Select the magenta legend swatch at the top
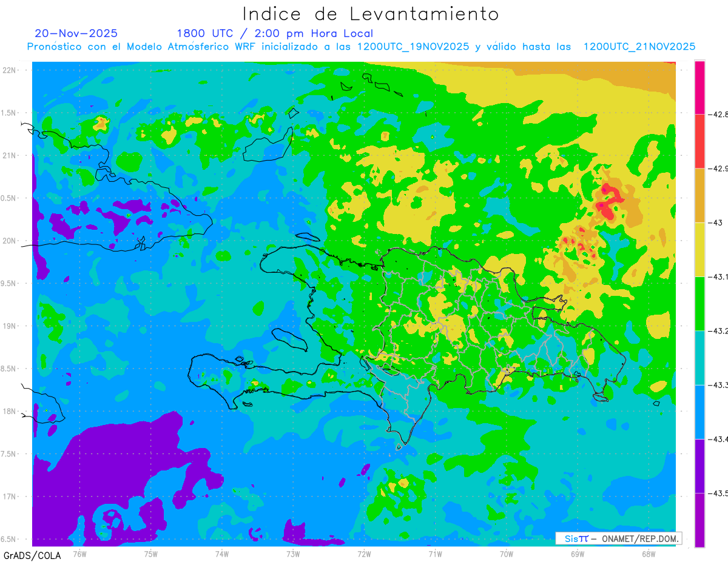The width and height of the screenshot is (728, 562). [x=699, y=87]
